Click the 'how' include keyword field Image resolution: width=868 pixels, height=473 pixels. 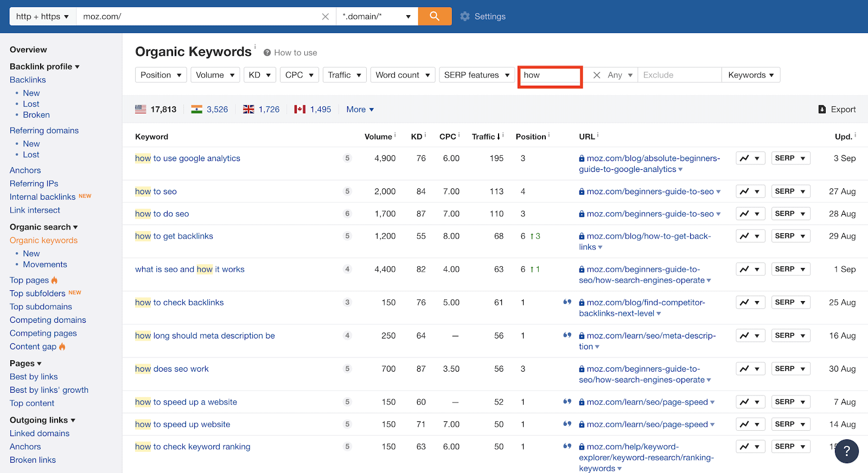[550, 75]
